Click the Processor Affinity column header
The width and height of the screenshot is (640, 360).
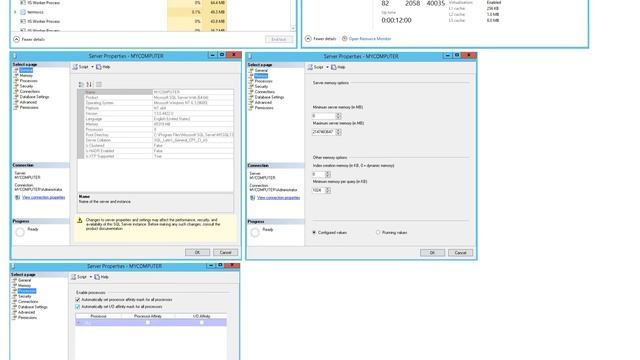148,316
